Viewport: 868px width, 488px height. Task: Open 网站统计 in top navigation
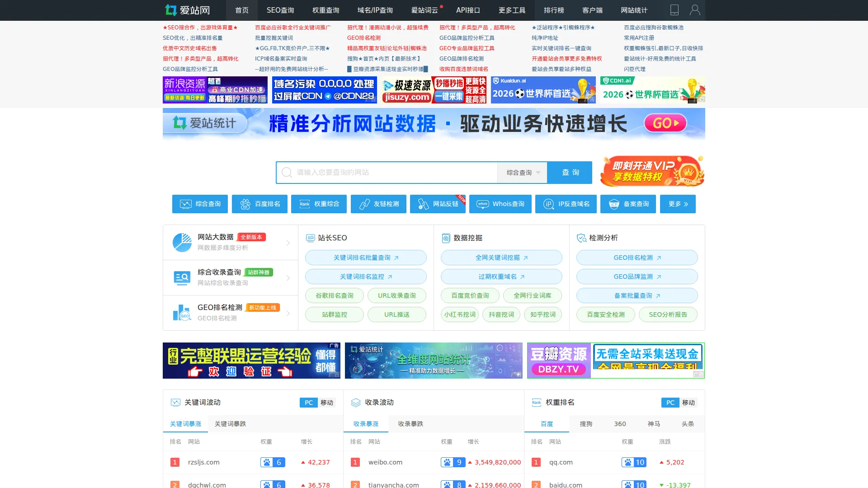point(634,10)
